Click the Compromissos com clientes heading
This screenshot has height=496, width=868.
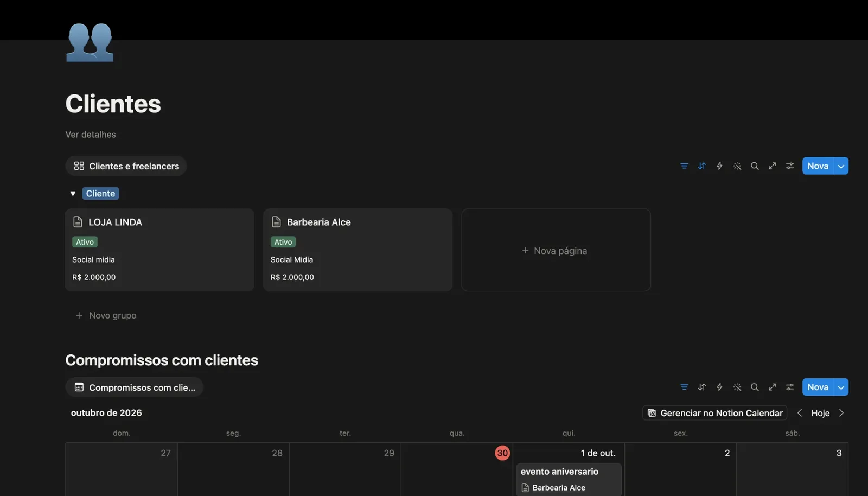(162, 360)
